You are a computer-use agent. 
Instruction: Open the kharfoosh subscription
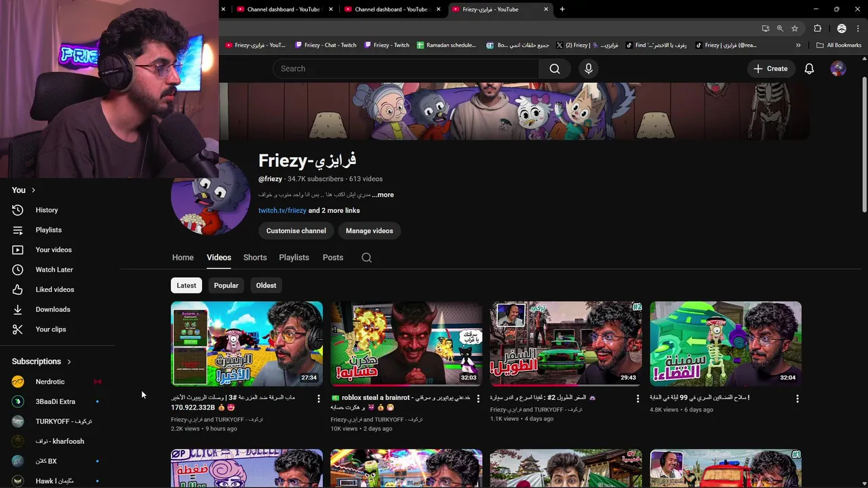[60, 441]
